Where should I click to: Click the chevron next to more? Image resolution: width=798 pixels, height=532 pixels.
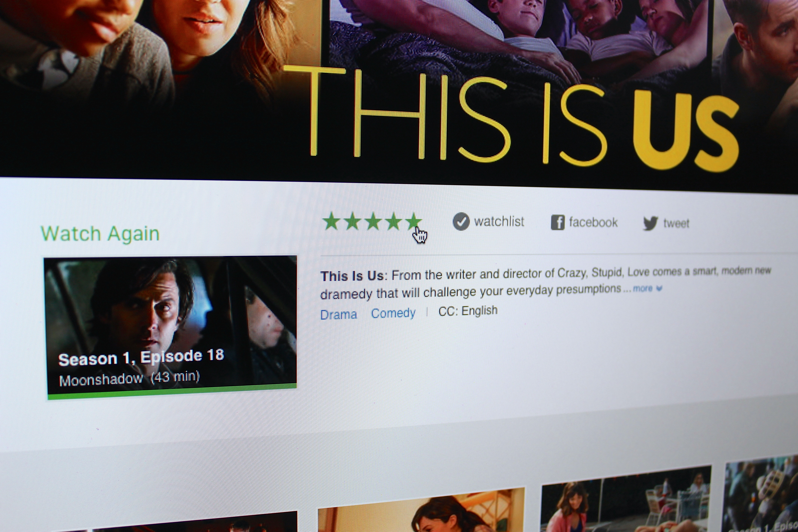point(659,288)
